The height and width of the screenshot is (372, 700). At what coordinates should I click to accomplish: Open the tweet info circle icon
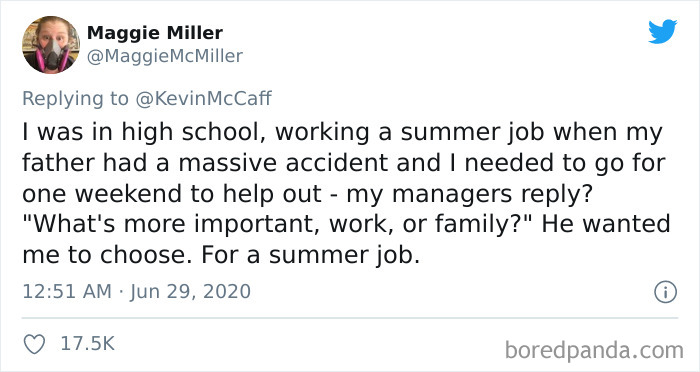click(x=666, y=293)
